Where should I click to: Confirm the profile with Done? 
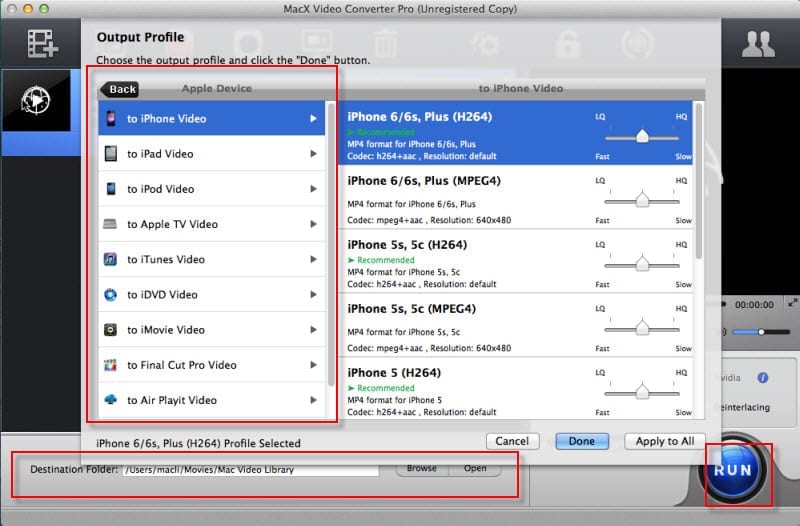tap(582, 441)
